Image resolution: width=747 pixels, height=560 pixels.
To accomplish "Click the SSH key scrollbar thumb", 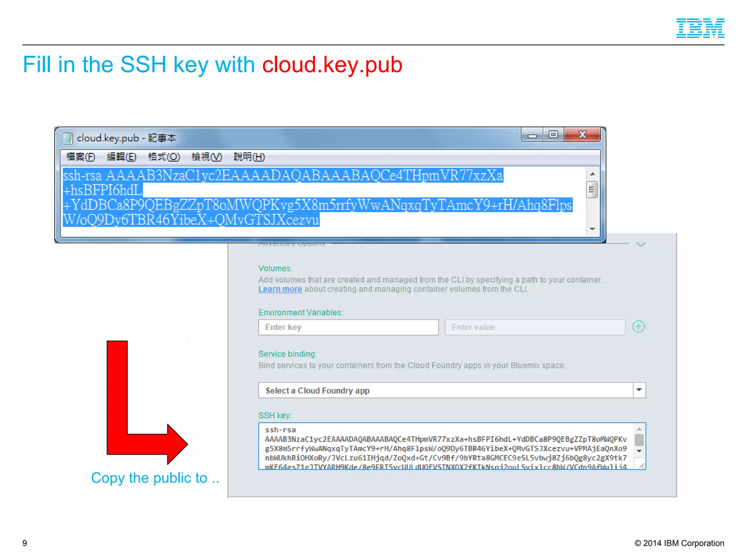I will pos(639,440).
